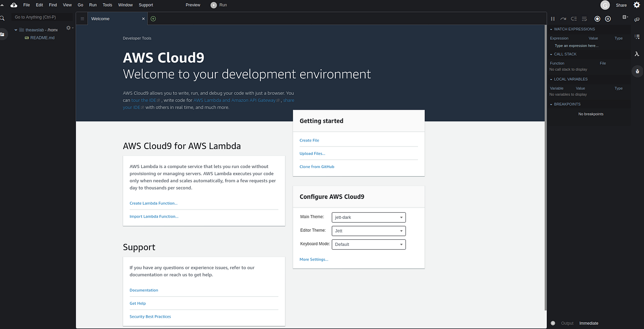Click the Step Into icon in the debugger

coord(574,19)
